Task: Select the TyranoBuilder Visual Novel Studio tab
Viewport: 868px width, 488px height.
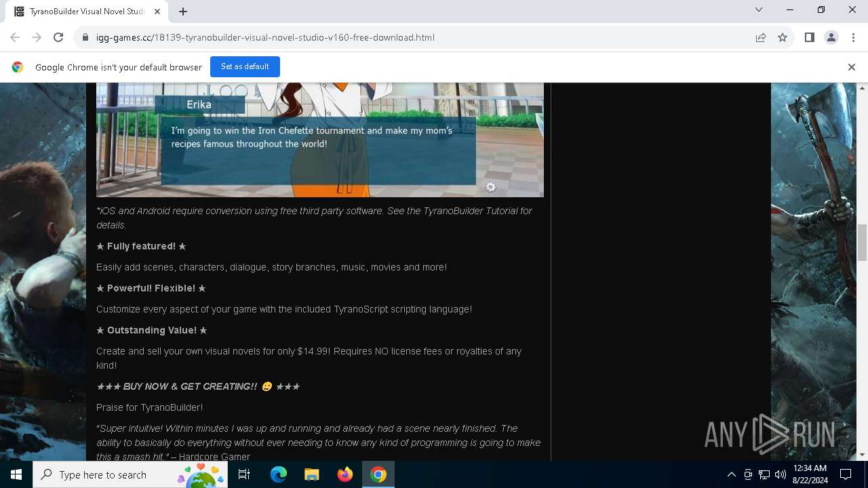Action: [87, 12]
